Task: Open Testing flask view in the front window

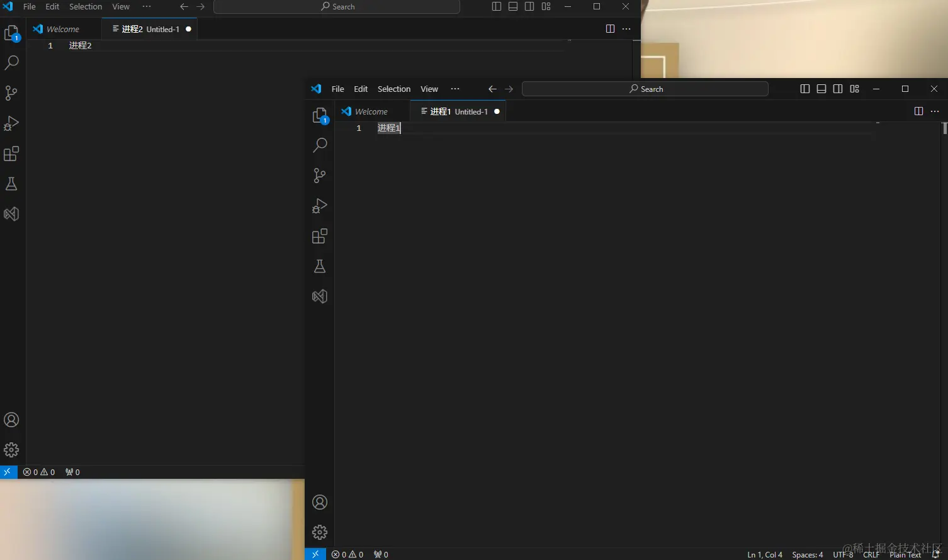Action: 320,266
